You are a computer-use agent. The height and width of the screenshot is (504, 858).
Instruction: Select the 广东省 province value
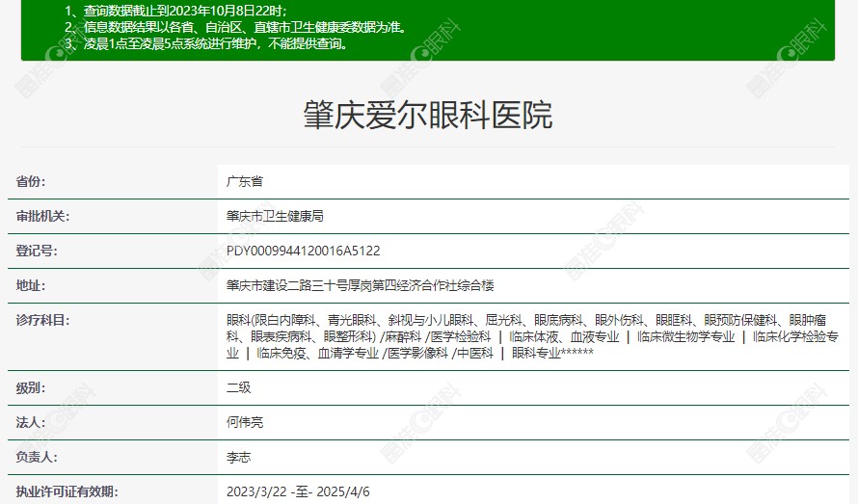[x=244, y=181]
